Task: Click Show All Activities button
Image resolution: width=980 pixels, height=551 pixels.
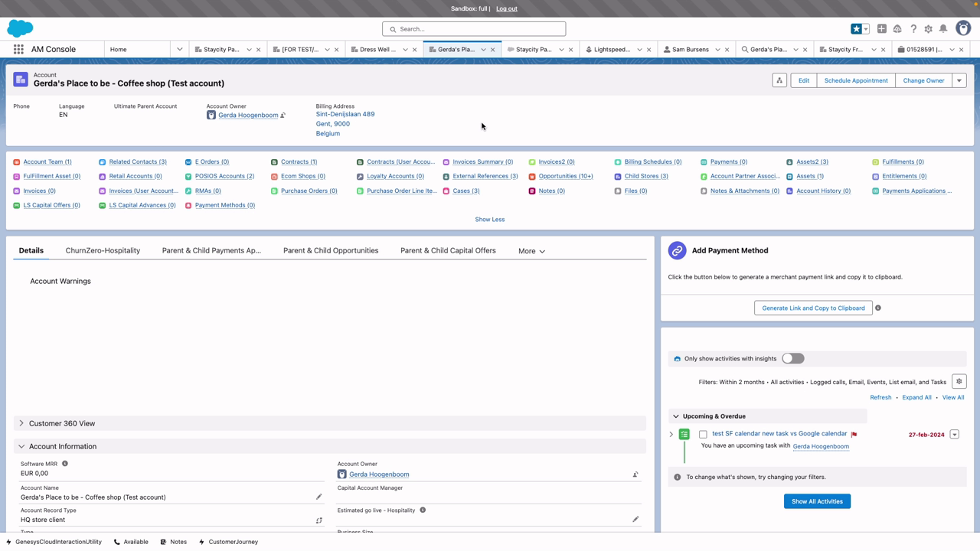Action: click(817, 501)
